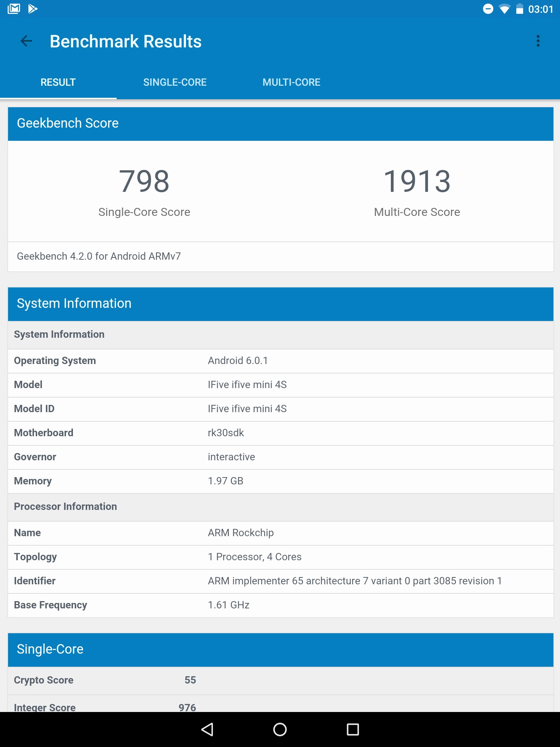Tap the Identifier row value
560x747 pixels.
click(x=354, y=581)
